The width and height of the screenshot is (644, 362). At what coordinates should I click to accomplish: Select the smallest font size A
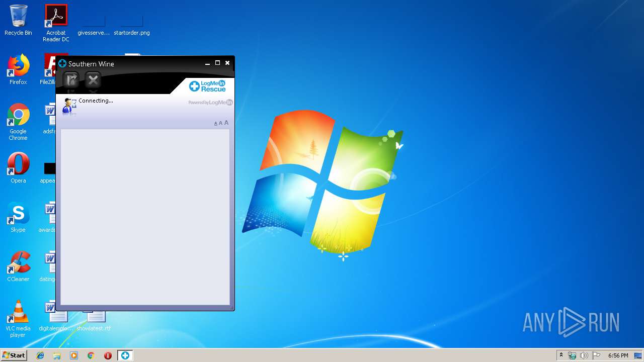click(216, 123)
